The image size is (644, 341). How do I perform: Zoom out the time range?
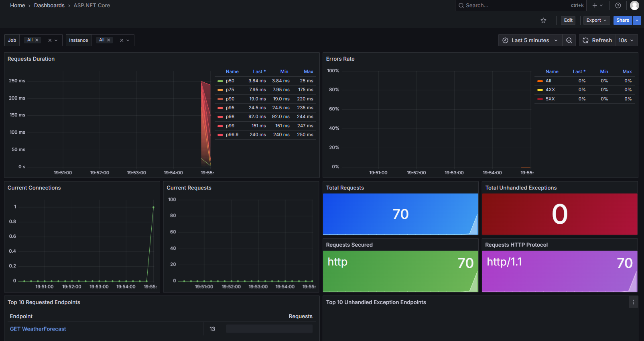pyautogui.click(x=569, y=40)
